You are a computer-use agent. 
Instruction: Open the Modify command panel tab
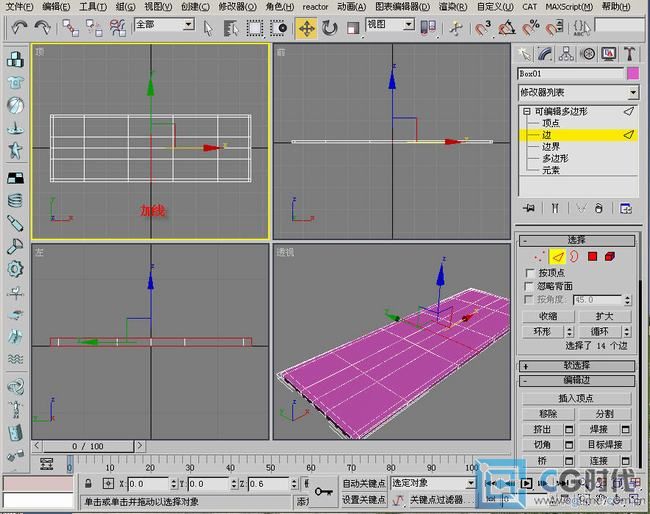pos(546,54)
